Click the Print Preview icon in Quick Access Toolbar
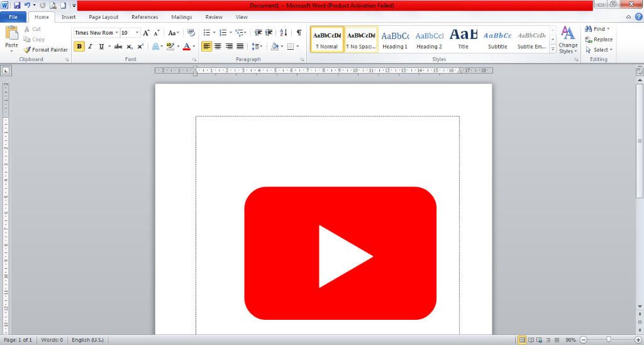The image size is (644, 345). (x=53, y=5)
